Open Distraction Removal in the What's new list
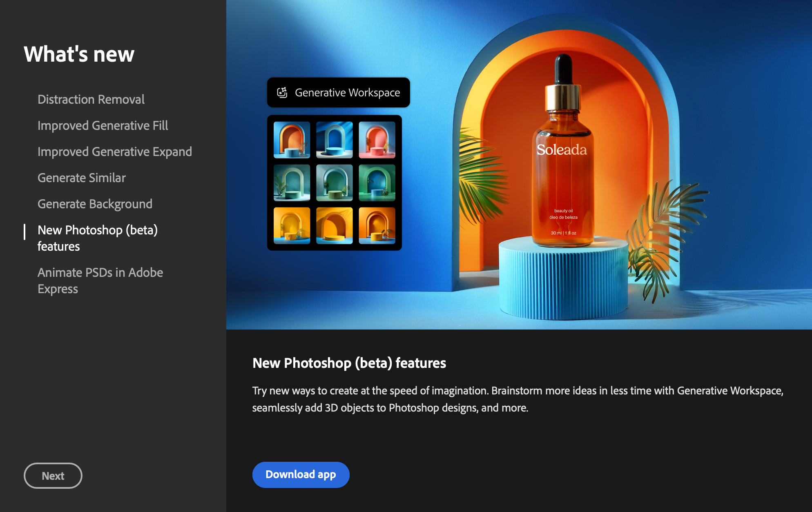The width and height of the screenshot is (812, 512). point(91,99)
